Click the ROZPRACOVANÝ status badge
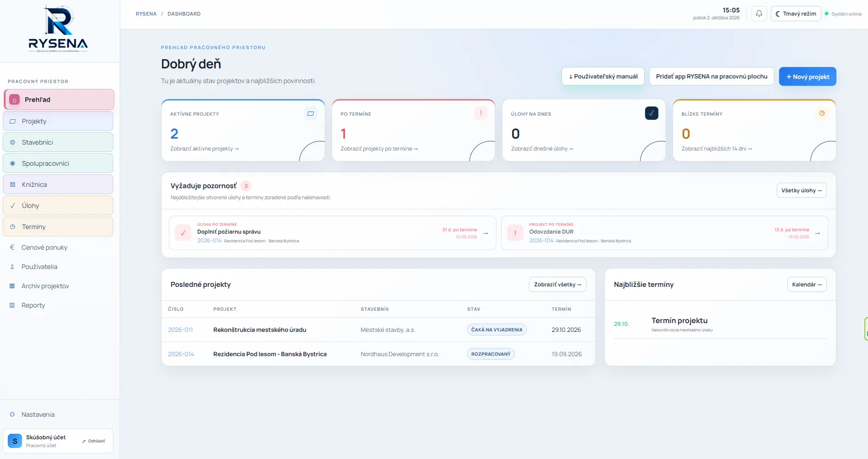The height and width of the screenshot is (459, 868). point(491,354)
